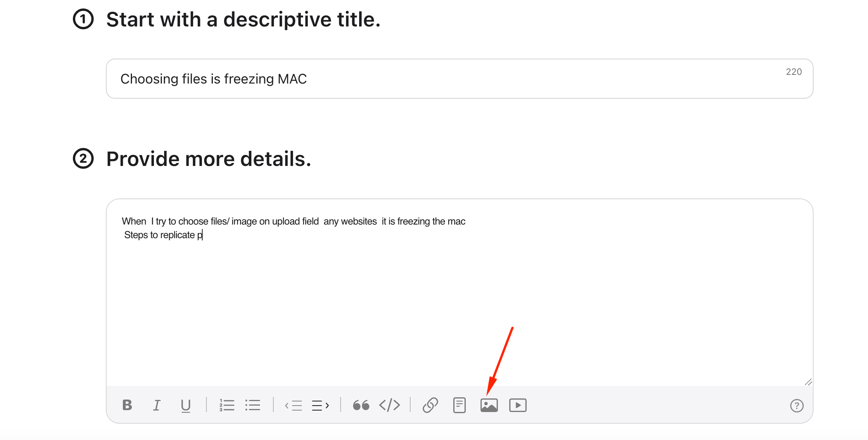Insert a code block
The width and height of the screenshot is (868, 440).
[x=389, y=405]
